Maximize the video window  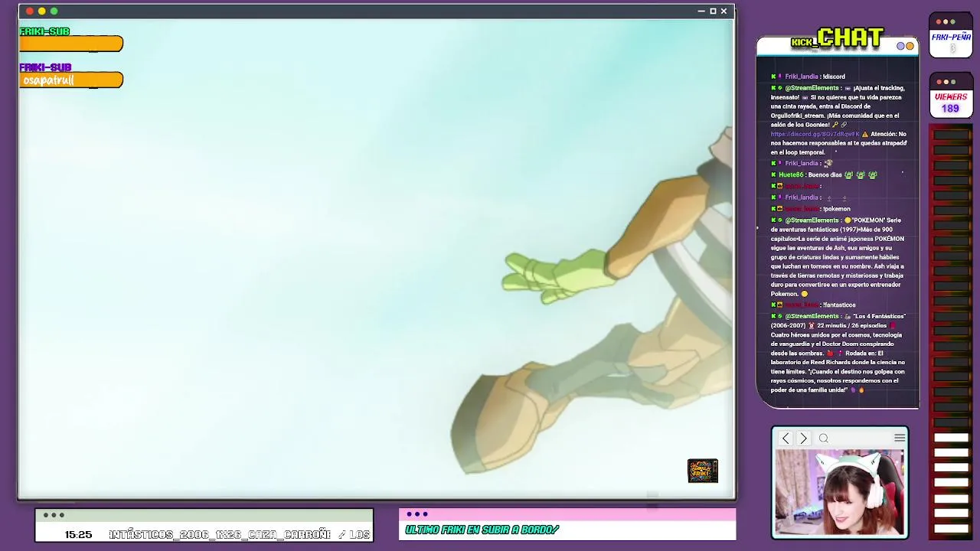pos(713,11)
